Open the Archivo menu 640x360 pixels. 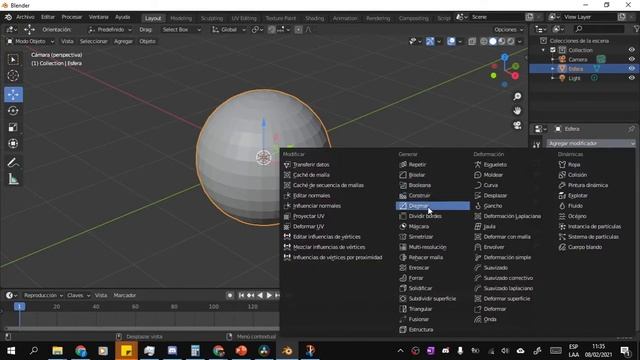pyautogui.click(x=25, y=17)
